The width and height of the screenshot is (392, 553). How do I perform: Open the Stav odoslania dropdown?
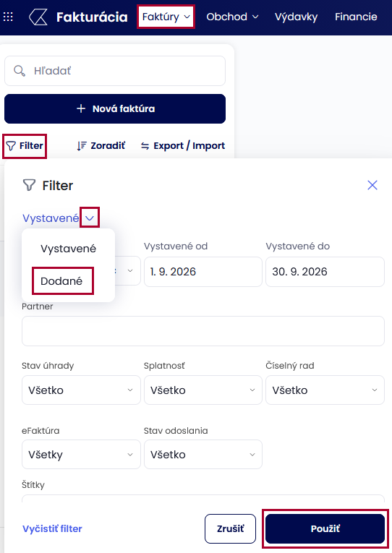pos(203,454)
